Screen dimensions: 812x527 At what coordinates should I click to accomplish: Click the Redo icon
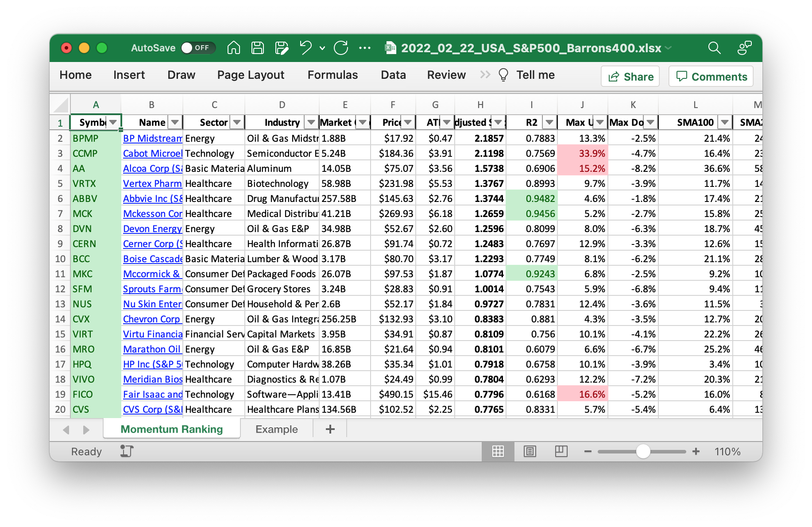coord(341,48)
